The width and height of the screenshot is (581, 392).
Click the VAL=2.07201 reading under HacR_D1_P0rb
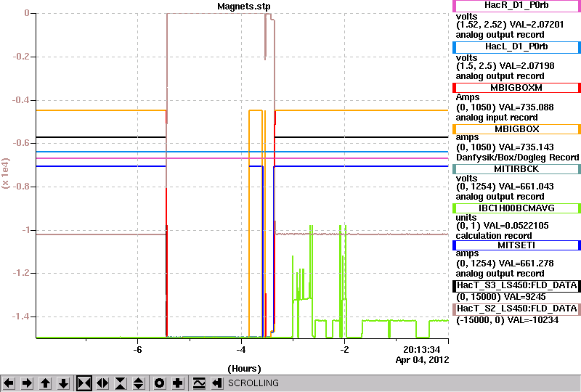(x=537, y=25)
